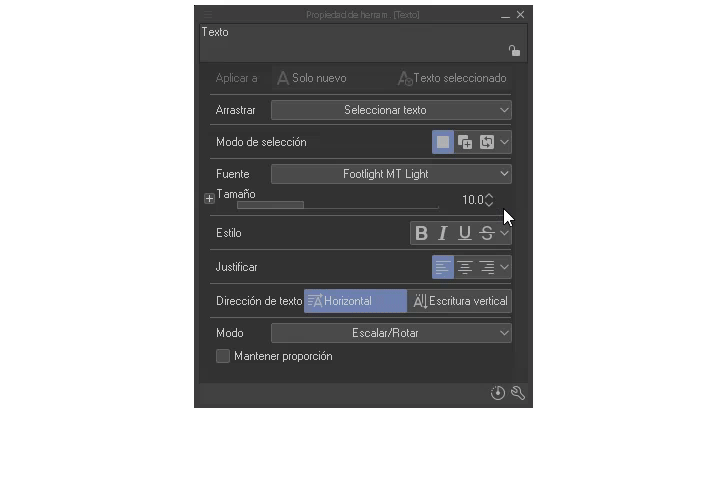This screenshot has height=494, width=728.
Task: Select Horizontal text direction
Action: (x=355, y=301)
